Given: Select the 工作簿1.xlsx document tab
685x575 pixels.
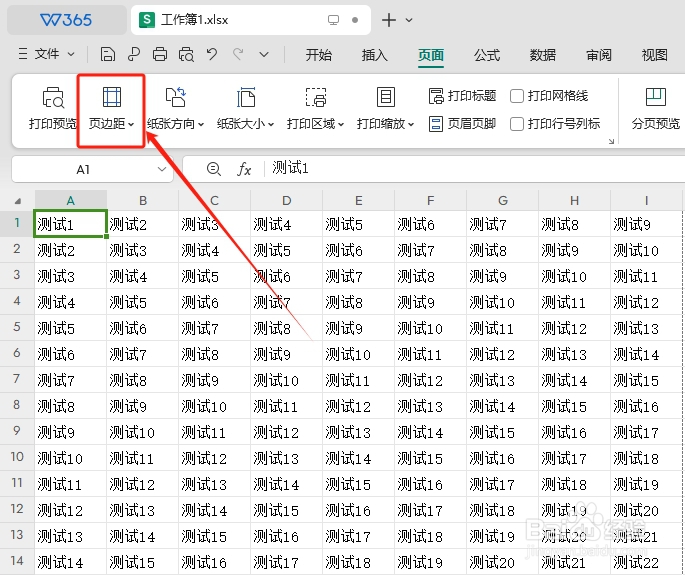Looking at the screenshot, I should pyautogui.click(x=251, y=20).
